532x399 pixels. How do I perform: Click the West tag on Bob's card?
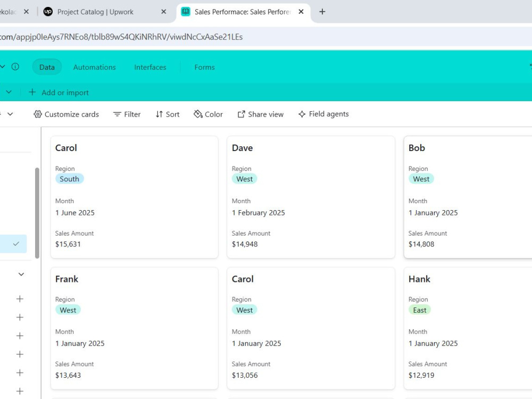pyautogui.click(x=421, y=179)
